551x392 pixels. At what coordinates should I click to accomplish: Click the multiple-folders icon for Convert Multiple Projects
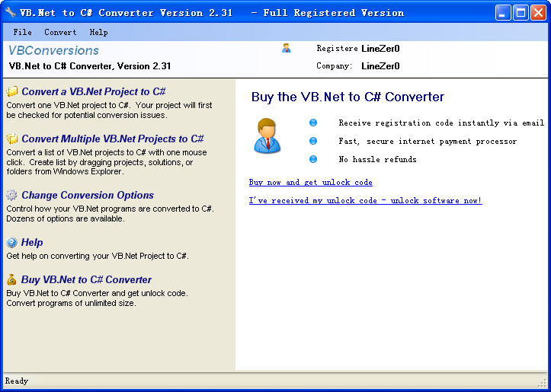pos(11,139)
